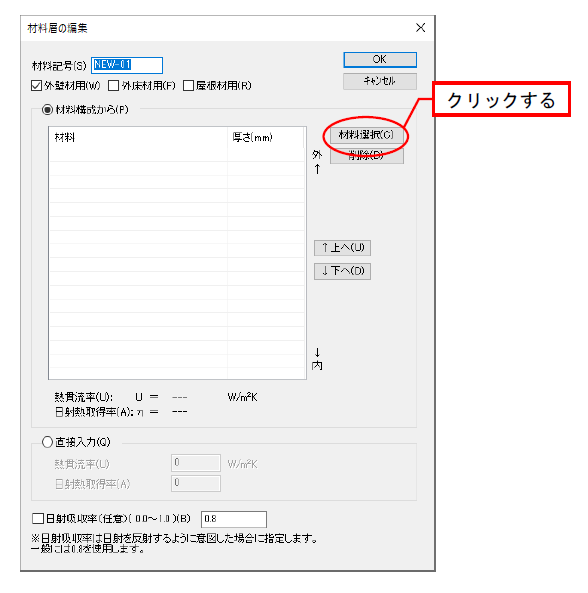
Task: Enable the 外床材用(F) checkbox
Action: [113, 86]
